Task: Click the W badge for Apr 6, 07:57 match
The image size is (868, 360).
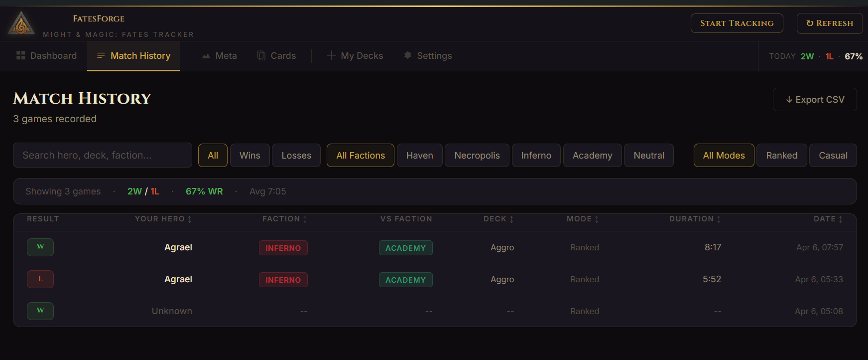Action: tap(40, 247)
